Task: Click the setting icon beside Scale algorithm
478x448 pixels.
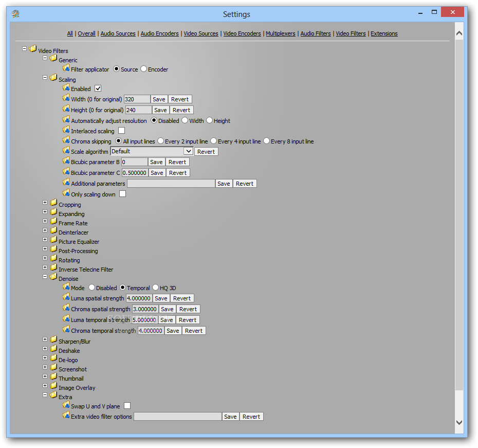Action: coord(66,150)
